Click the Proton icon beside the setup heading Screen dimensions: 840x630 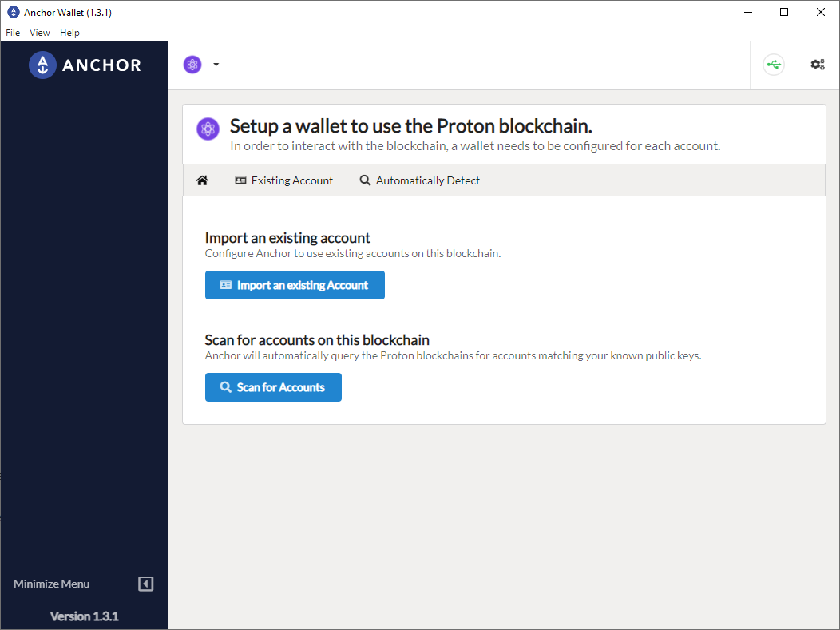(x=208, y=129)
